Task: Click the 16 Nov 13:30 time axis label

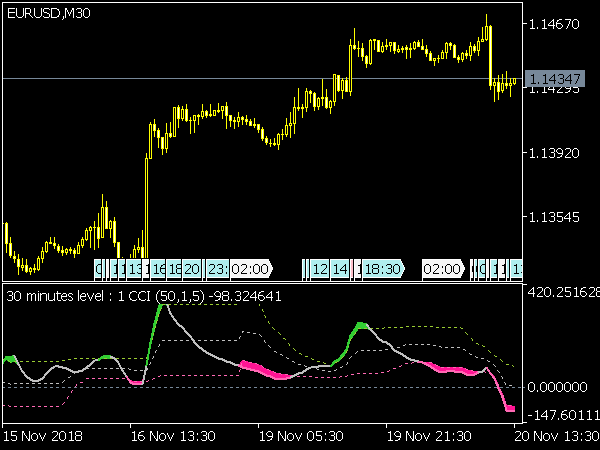Action: 173,436
